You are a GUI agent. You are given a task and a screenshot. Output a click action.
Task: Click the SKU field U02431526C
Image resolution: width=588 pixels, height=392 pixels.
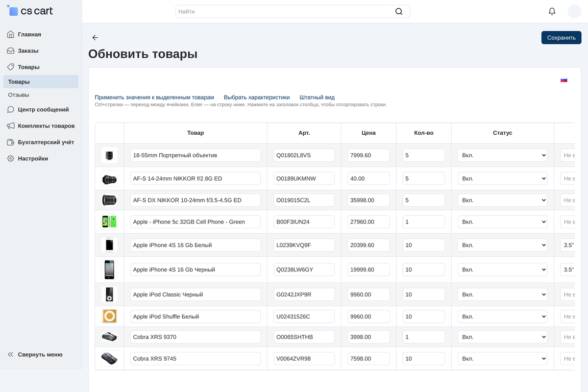(304, 317)
